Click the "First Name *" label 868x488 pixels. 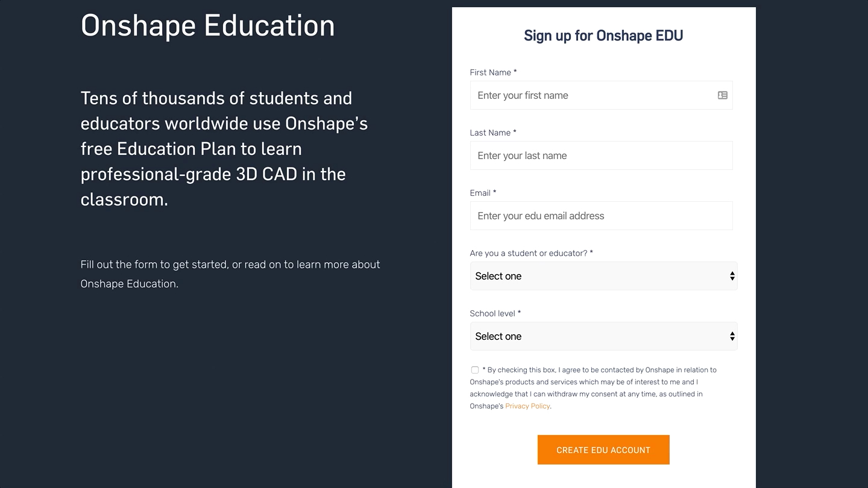[493, 72]
